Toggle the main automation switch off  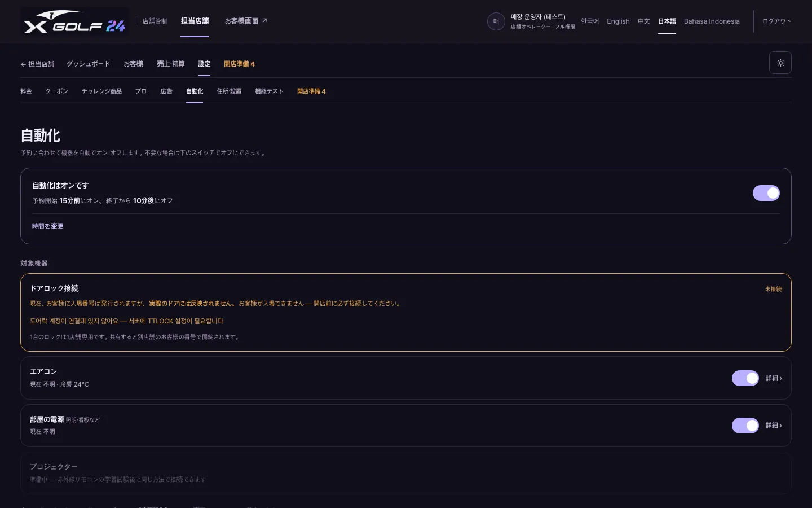pyautogui.click(x=766, y=193)
